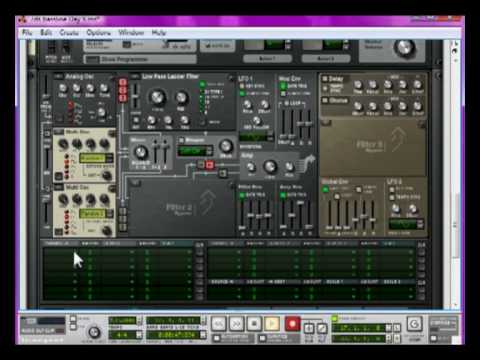Image resolution: width=480 pixels, height=360 pixels.
Task: Open the upper Multi Osc type selector
Action: click(x=59, y=132)
